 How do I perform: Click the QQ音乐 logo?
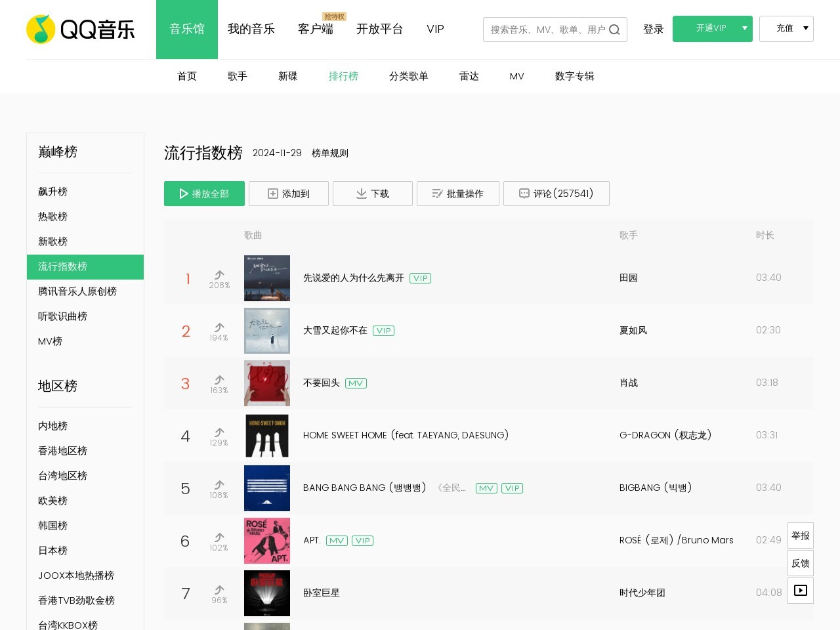coord(80,30)
